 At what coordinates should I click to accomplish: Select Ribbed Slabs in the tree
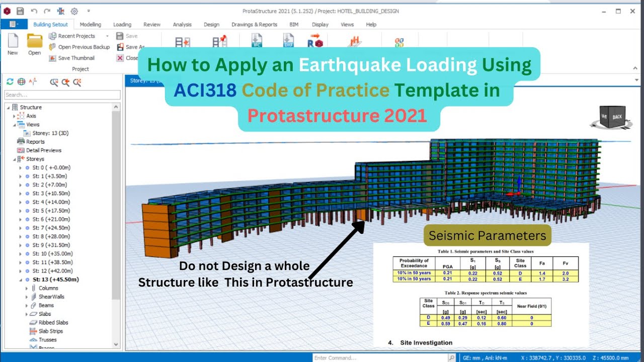[49, 323]
